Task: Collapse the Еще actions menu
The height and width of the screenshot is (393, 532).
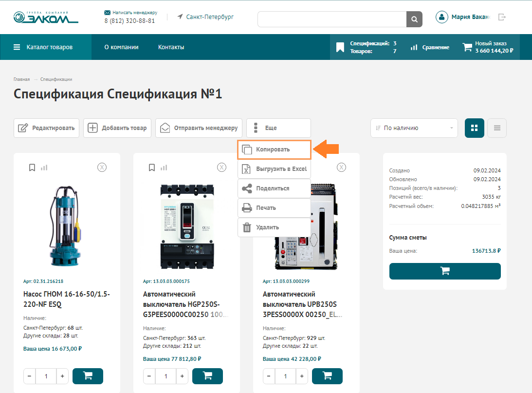Action: click(278, 128)
